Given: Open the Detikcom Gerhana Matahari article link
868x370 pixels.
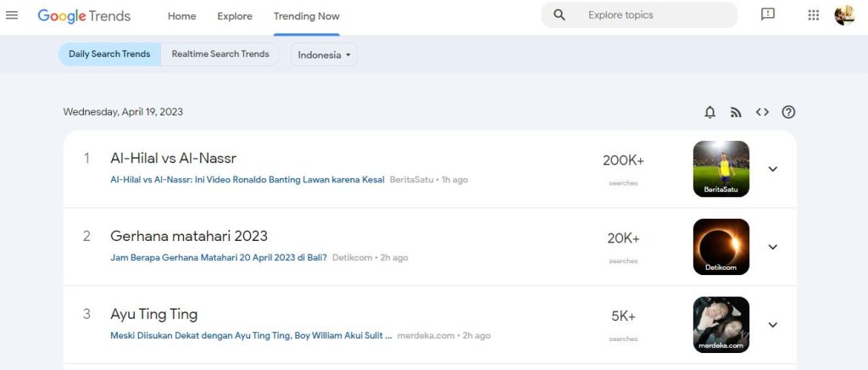Looking at the screenshot, I should click(219, 258).
